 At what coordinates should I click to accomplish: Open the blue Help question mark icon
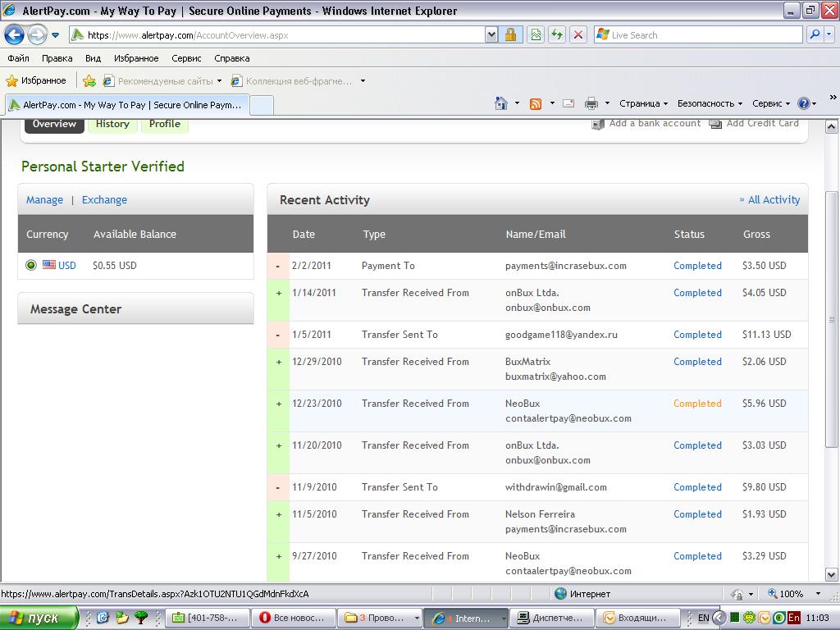pos(804,103)
